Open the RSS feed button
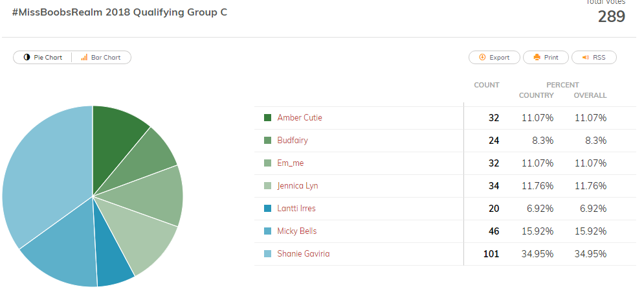The height and width of the screenshot is (289, 644). [594, 58]
